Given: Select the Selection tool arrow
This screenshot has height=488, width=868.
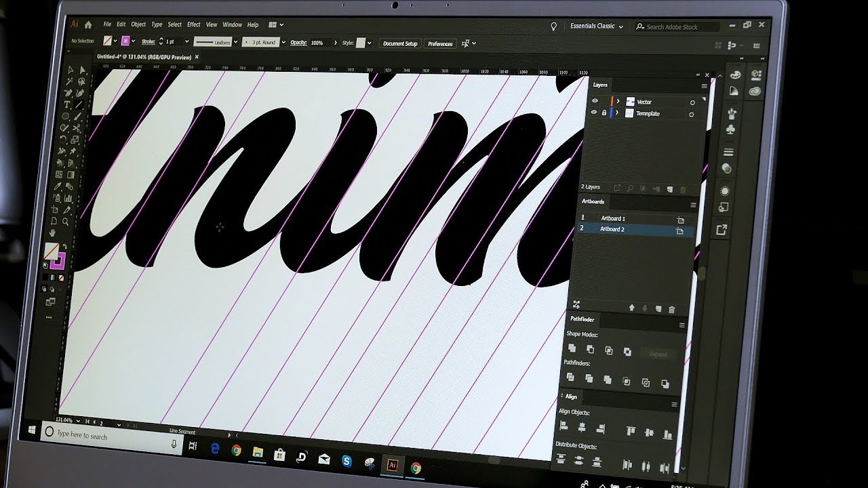Looking at the screenshot, I should click(70, 70).
